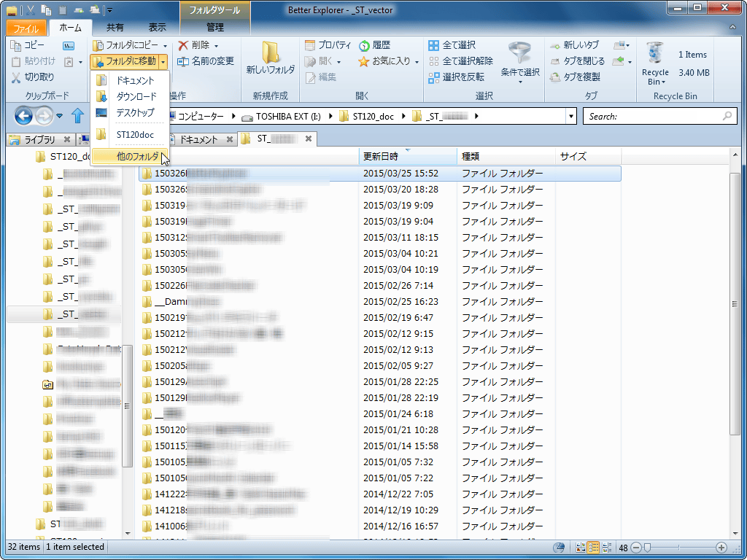Switch to the View (表示) ribbon tab

[158, 28]
